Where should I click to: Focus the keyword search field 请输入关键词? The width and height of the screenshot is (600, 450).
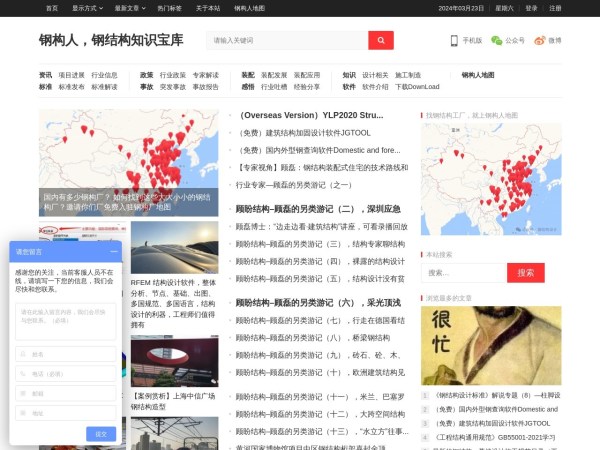[287, 40]
